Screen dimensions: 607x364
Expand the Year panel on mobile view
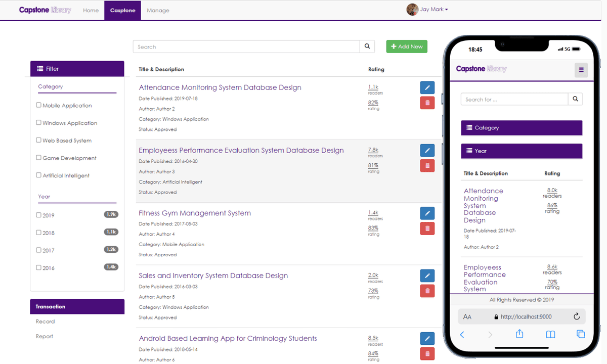click(521, 151)
